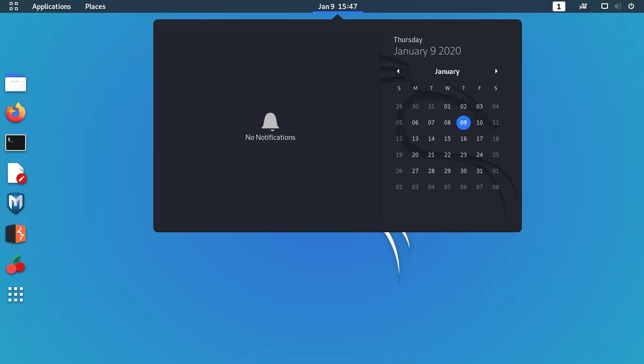This screenshot has width=644, height=364.
Task: Open the Show Applications grid
Action: [x=16, y=294]
